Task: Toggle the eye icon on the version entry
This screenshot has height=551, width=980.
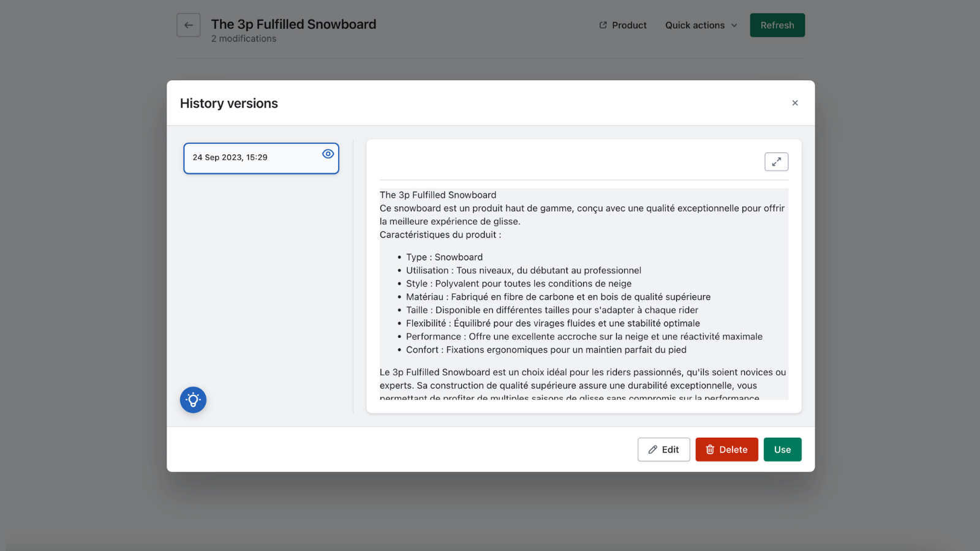Action: coord(328,154)
